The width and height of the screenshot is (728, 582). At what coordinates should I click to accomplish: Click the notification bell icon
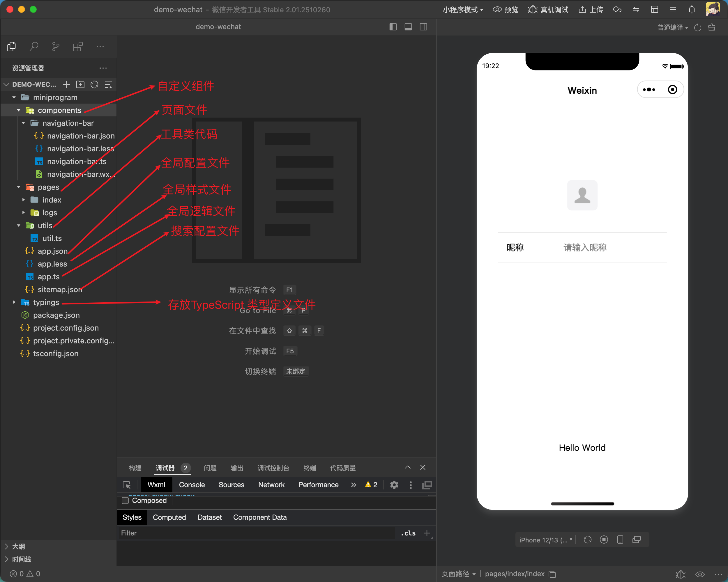click(692, 9)
